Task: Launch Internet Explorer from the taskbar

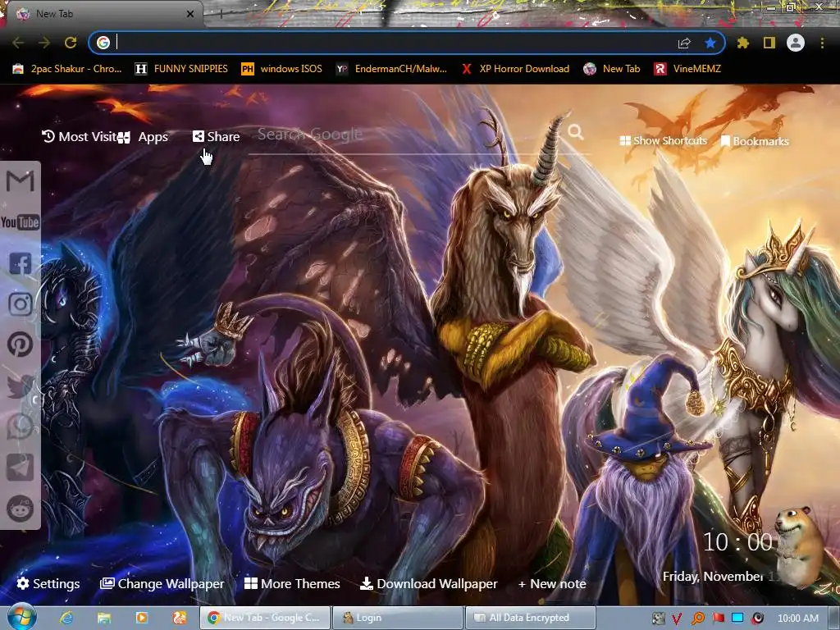Action: pos(66,618)
